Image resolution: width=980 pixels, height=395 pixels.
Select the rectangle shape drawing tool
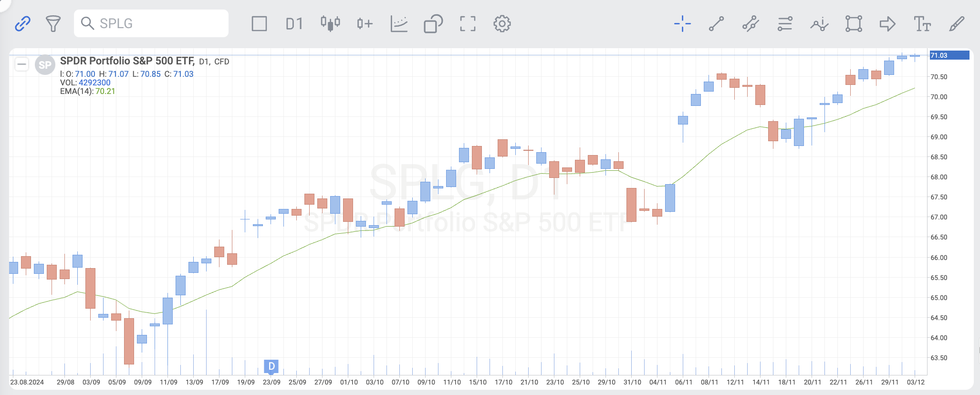point(854,23)
